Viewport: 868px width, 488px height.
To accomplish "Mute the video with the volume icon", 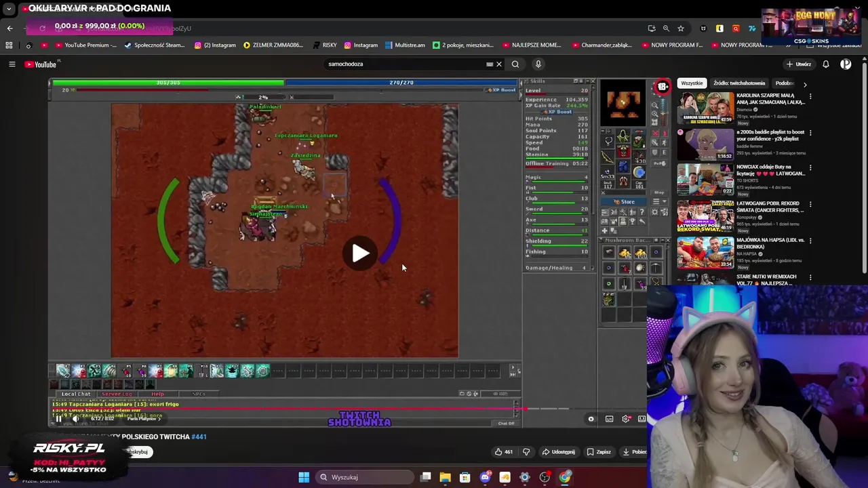I will click(x=75, y=419).
